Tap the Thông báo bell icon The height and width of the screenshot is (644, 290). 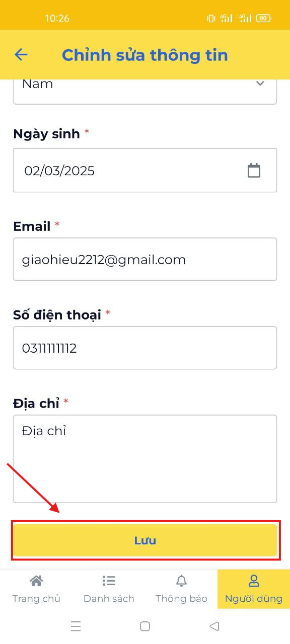coord(181,581)
